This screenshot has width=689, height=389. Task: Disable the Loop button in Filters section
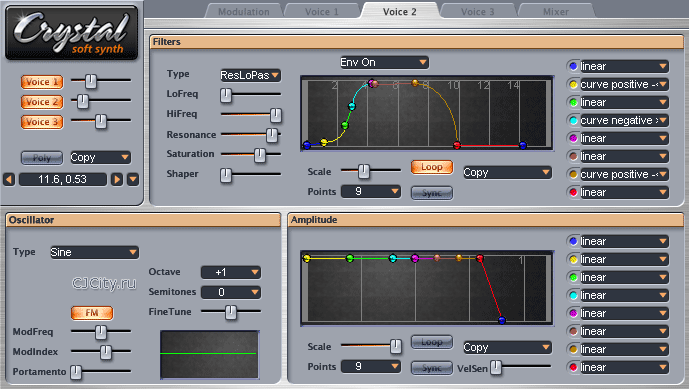click(432, 167)
